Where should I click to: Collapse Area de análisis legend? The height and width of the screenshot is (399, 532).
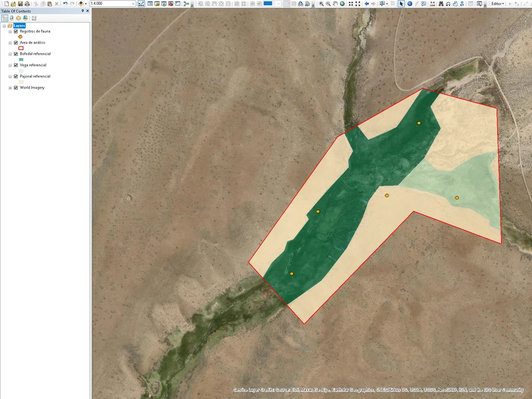point(10,43)
